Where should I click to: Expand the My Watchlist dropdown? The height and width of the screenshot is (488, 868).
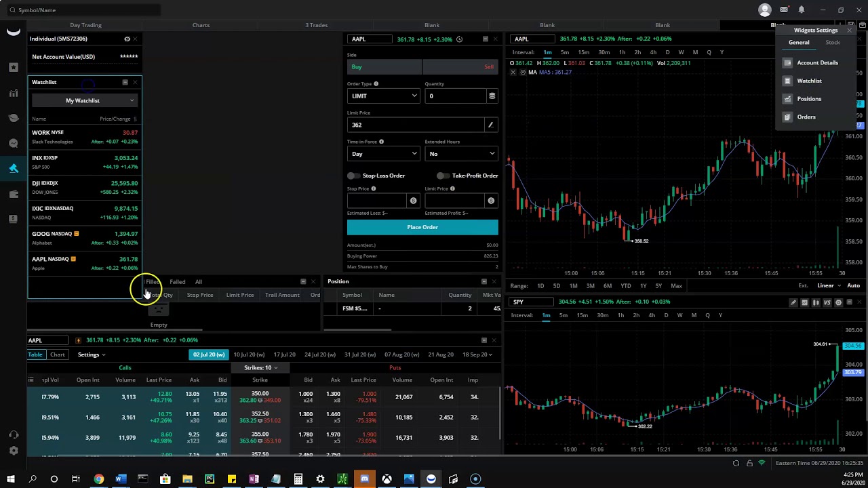(x=85, y=100)
